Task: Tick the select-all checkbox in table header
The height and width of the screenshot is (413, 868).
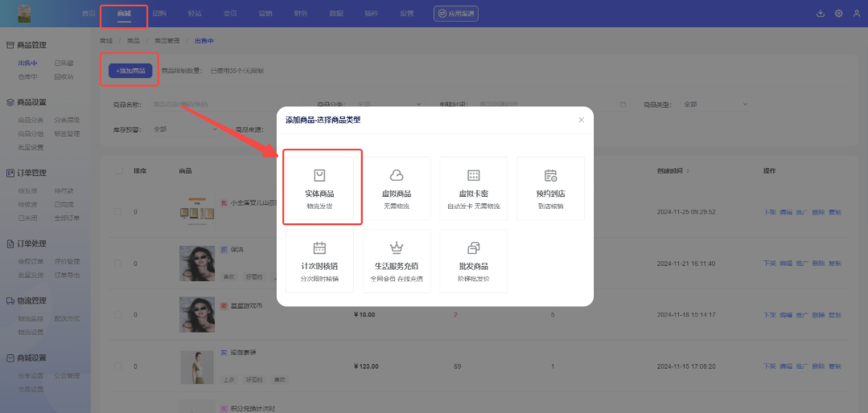Action: [119, 170]
